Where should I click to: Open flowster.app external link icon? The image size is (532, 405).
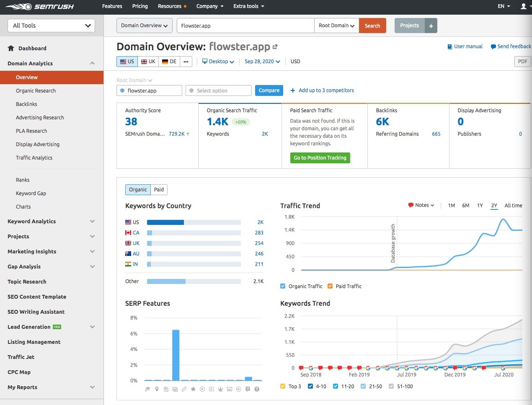275,46
